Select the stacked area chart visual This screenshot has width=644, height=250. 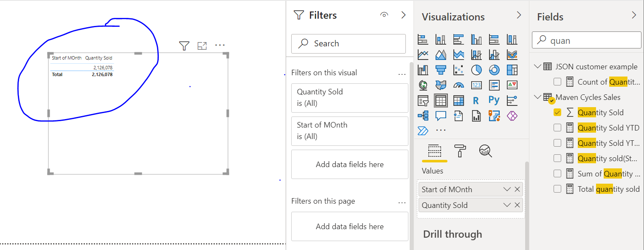tap(458, 54)
